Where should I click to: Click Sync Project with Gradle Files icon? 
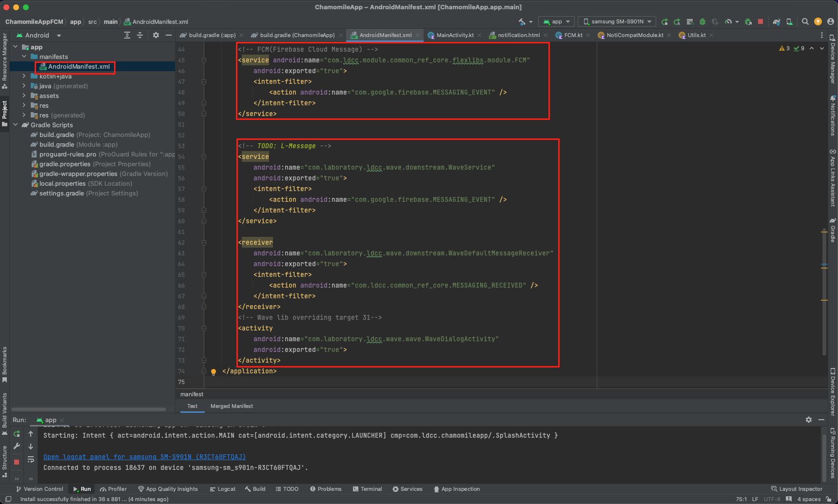point(777,21)
